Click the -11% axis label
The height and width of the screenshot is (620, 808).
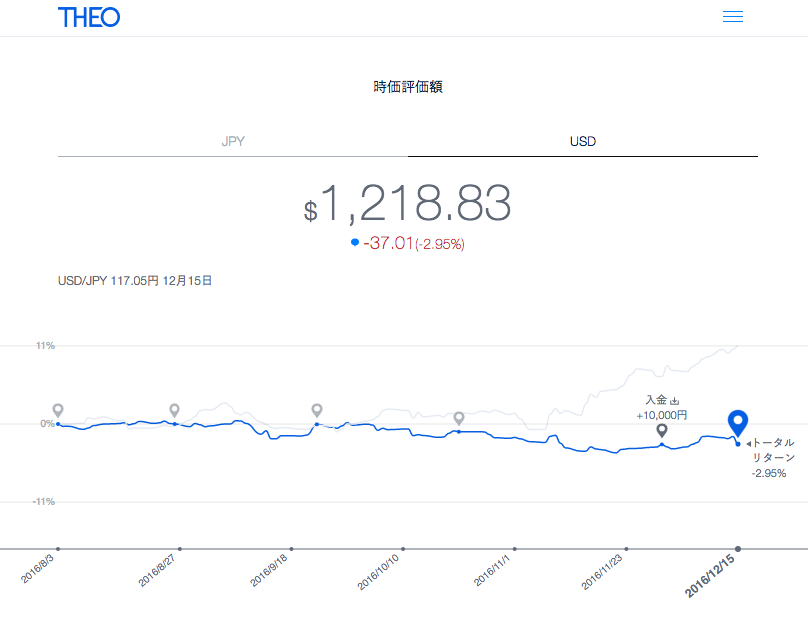point(44,502)
